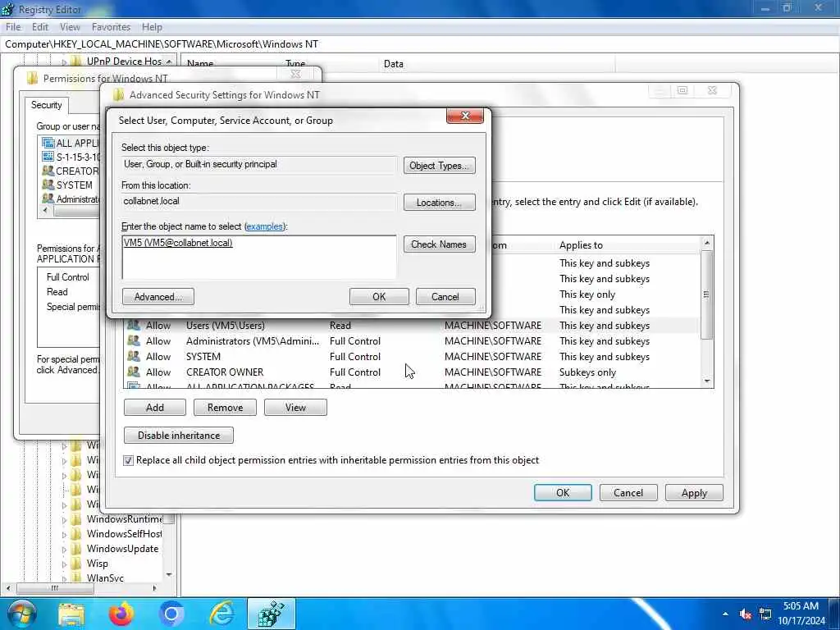Click the S-1-15-3 SID icon in Permissions list
The image size is (840, 630).
click(x=48, y=157)
